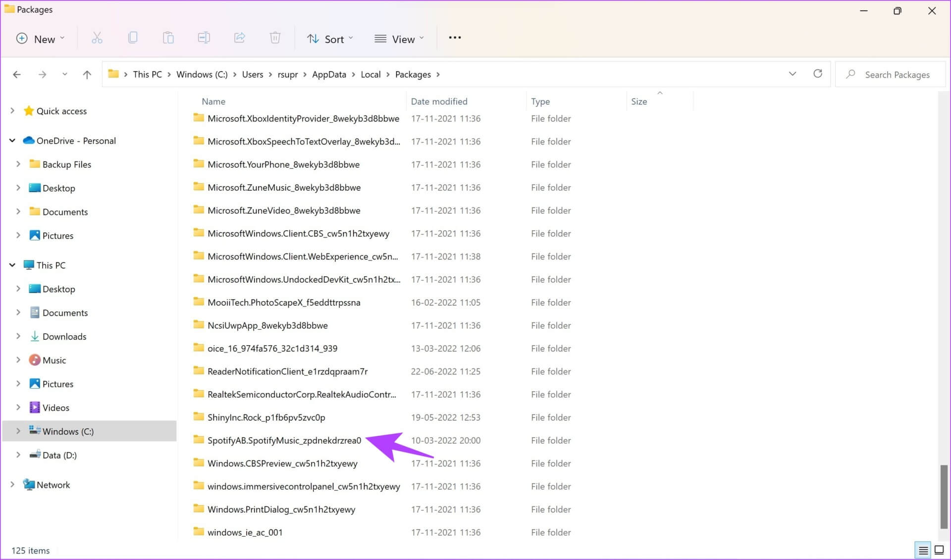Image resolution: width=951 pixels, height=560 pixels.
Task: Expand the Windows (C:) drive
Action: [18, 431]
